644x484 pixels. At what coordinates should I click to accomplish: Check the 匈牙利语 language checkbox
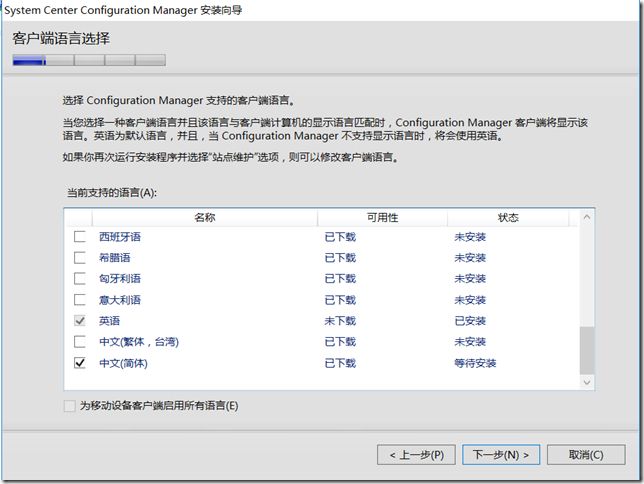coord(80,279)
